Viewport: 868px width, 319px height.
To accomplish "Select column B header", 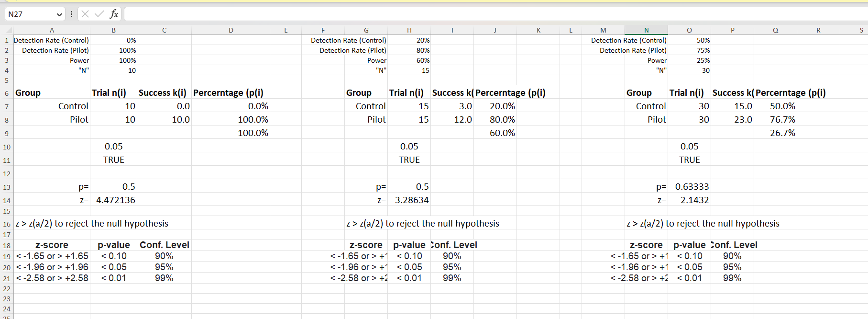I will 113,30.
